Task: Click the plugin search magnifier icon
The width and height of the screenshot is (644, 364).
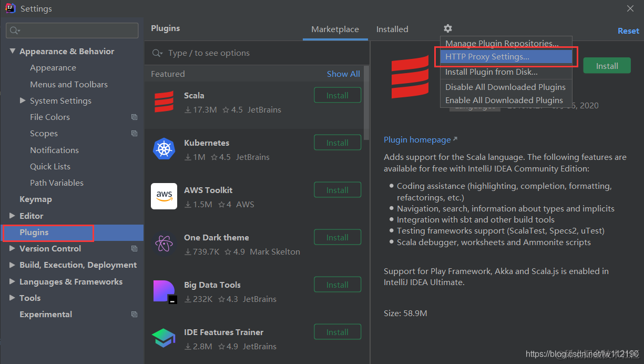Action: 157,53
